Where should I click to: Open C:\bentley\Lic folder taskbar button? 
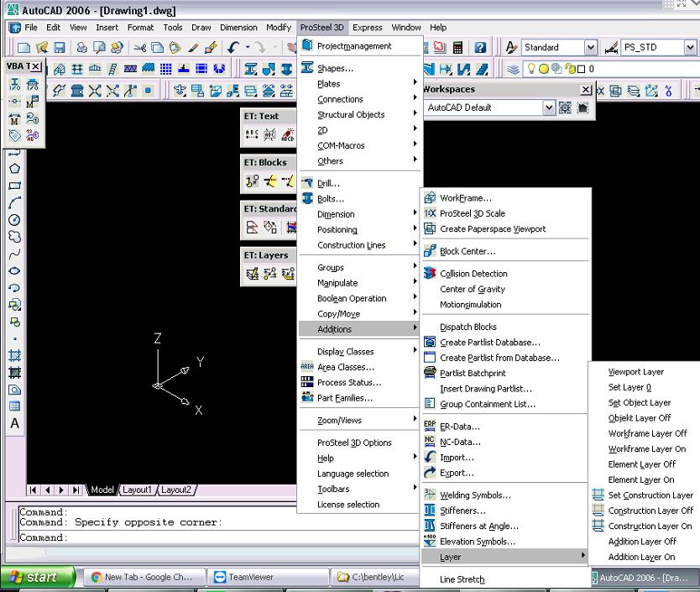[x=375, y=577]
